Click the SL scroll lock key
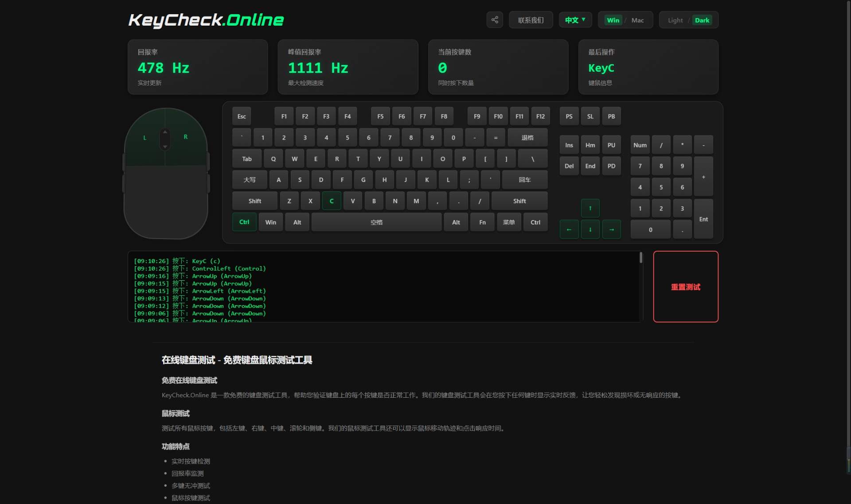This screenshot has height=504, width=851. [x=590, y=116]
